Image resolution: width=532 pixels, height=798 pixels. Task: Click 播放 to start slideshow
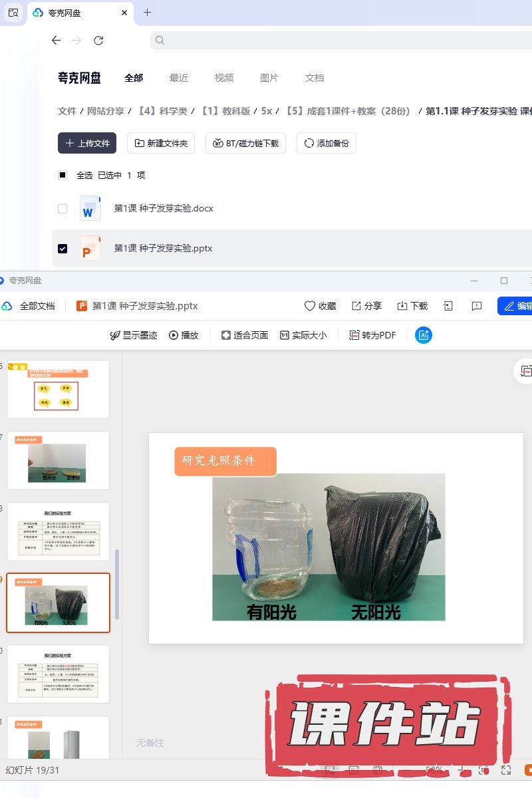(x=184, y=335)
